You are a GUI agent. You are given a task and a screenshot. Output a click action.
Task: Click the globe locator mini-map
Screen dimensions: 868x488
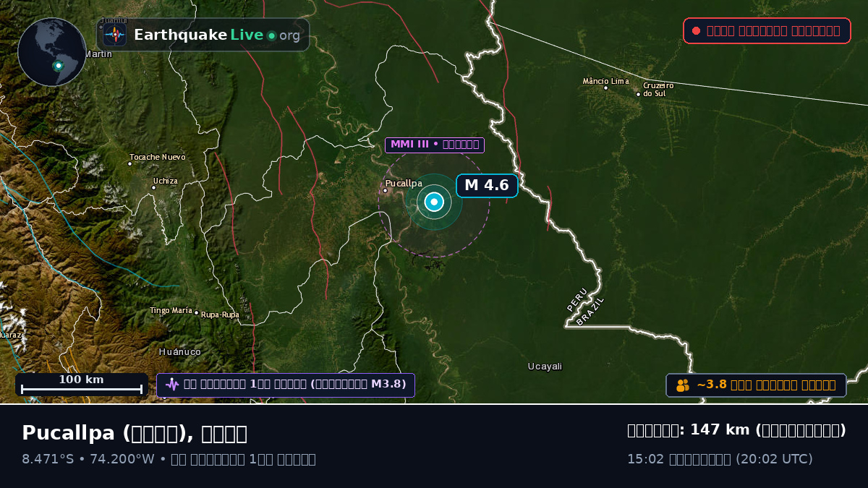coord(52,52)
